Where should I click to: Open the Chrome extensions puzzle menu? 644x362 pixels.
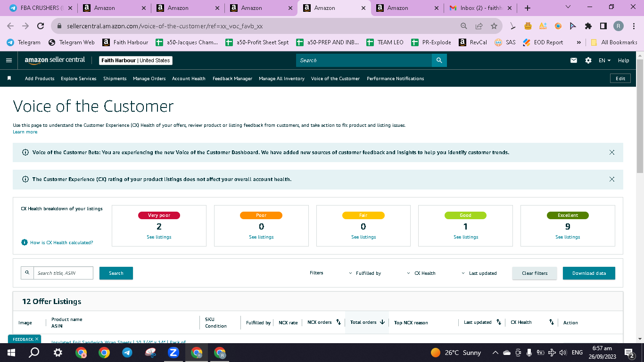pyautogui.click(x=588, y=26)
